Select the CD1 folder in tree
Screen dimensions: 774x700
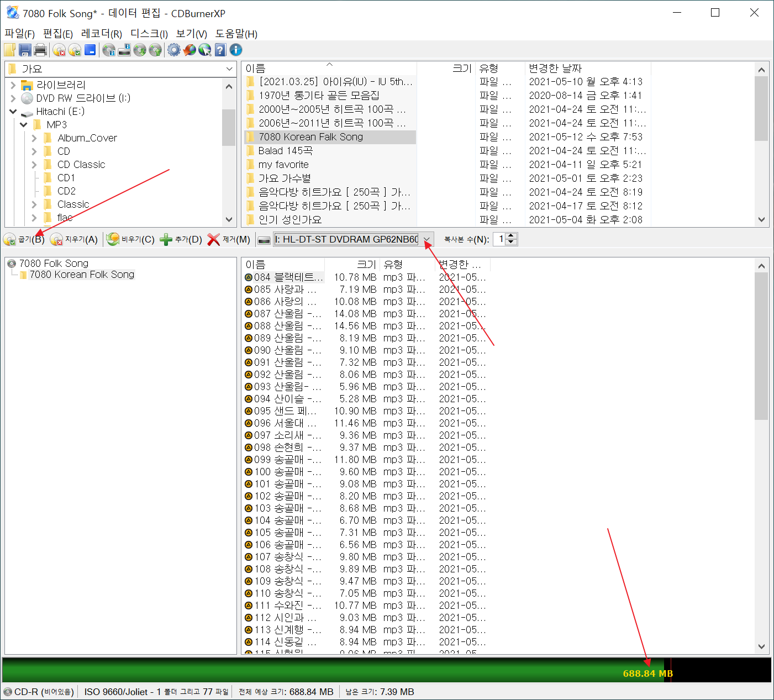click(66, 178)
